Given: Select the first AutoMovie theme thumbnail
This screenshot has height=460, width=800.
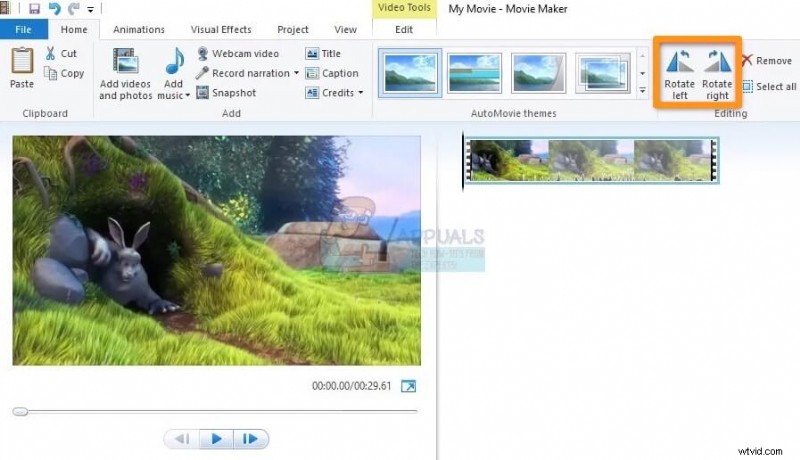Looking at the screenshot, I should (410, 73).
